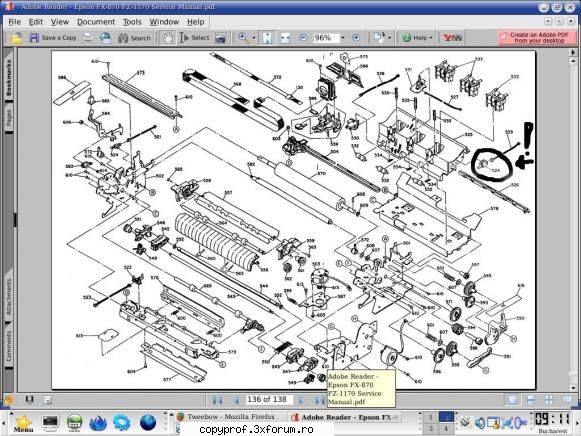The height and width of the screenshot is (436, 581).
Task: Open the dark blue globe icon in taskbar
Action: point(148,423)
